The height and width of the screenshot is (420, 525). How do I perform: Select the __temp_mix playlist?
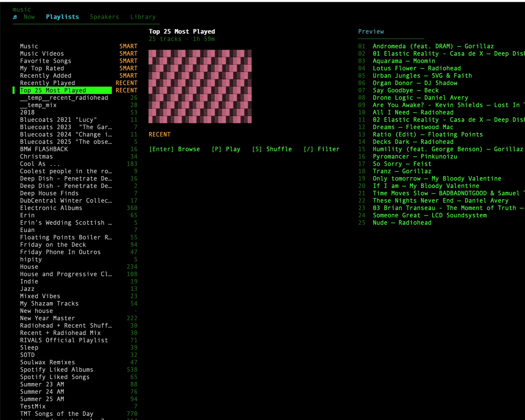pos(79,105)
